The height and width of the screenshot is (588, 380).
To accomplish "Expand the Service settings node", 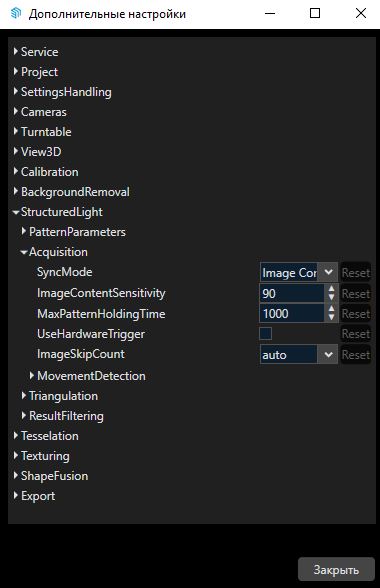I will click(15, 51).
